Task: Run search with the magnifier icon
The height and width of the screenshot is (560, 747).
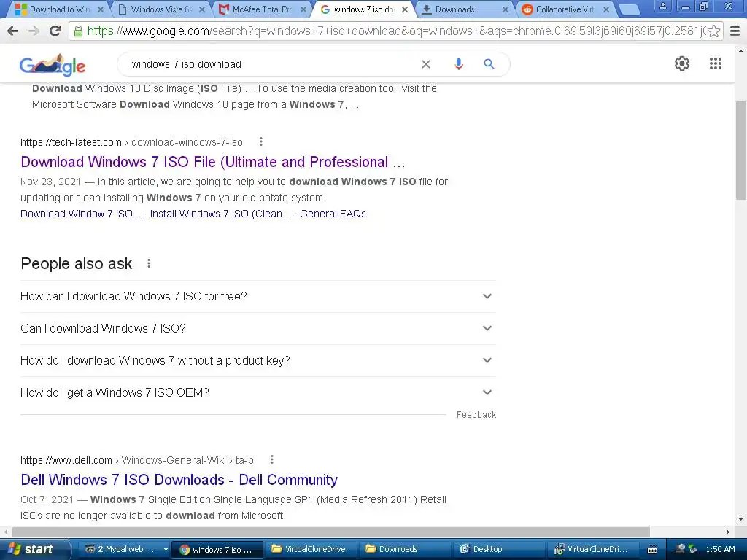Action: pyautogui.click(x=489, y=64)
